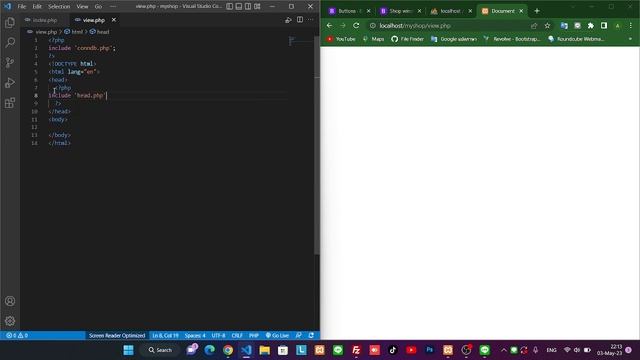640x360 pixels.
Task: Open Chrome three-dot menu
Action: pos(631,26)
